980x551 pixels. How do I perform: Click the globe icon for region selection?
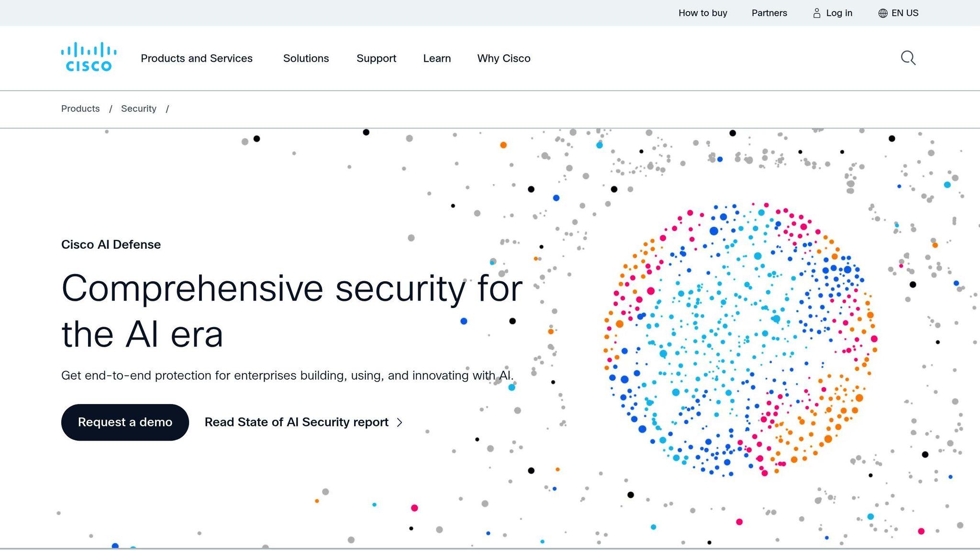click(882, 13)
